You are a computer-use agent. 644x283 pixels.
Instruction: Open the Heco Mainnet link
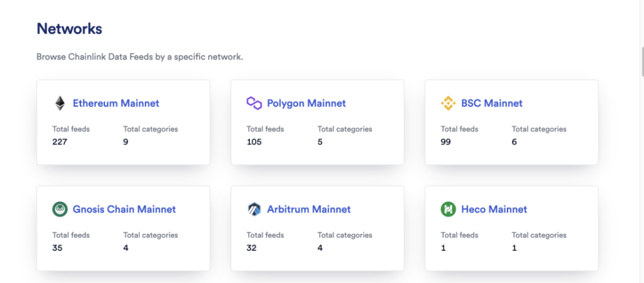coord(494,210)
